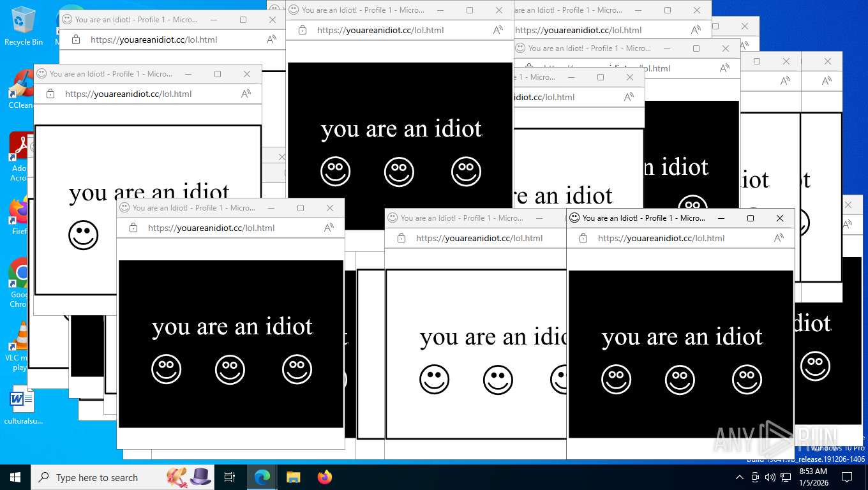
Task: Click the Windows Start button
Action: point(15,477)
